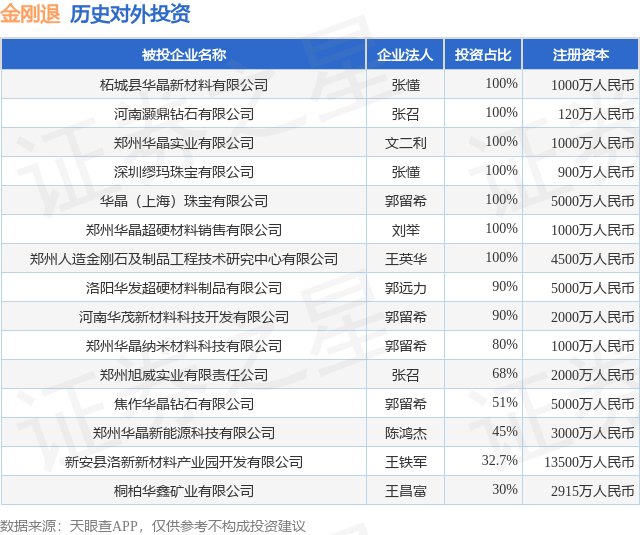Select the 注册资本 column header
The width and height of the screenshot is (640, 535).
581,55
